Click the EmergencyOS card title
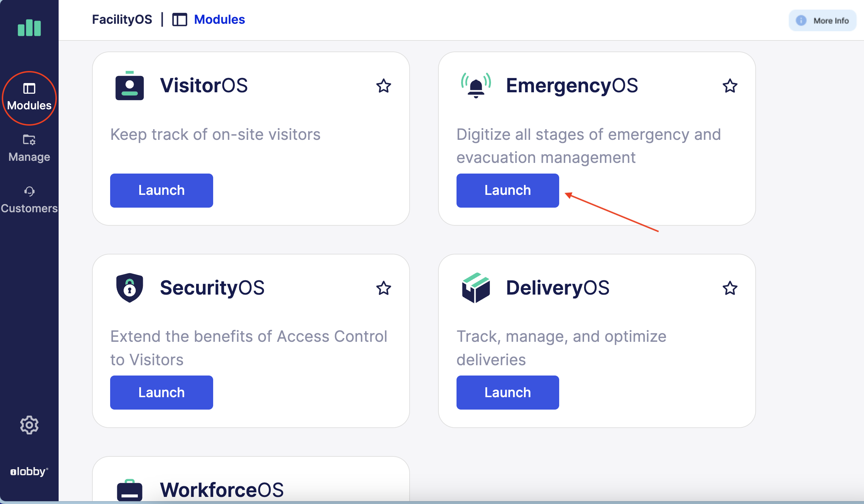 coord(572,86)
